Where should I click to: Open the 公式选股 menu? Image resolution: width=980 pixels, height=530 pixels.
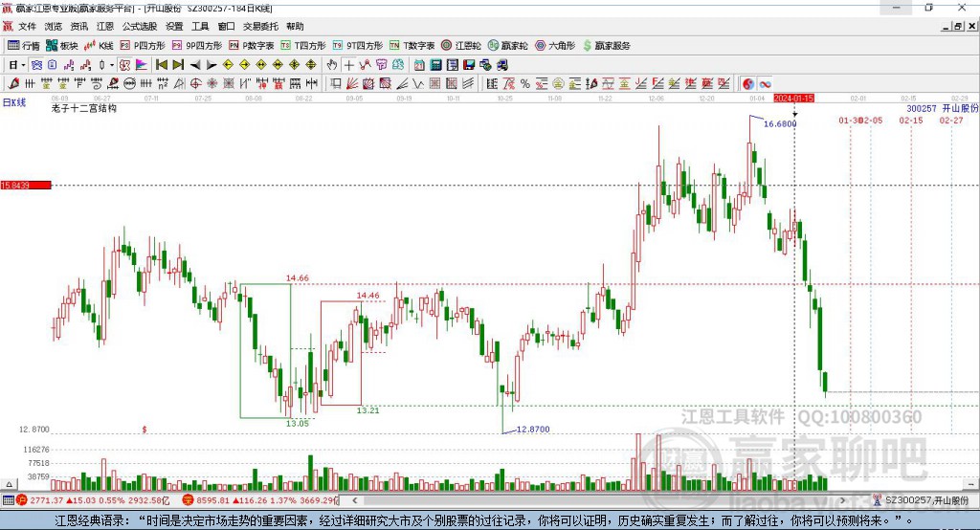point(140,26)
